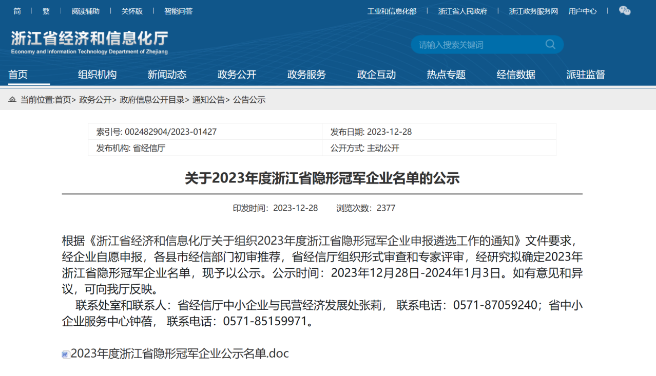Screen dimensions: 656x376
Task: Open 智能问答 smart Q&A
Action: (179, 11)
